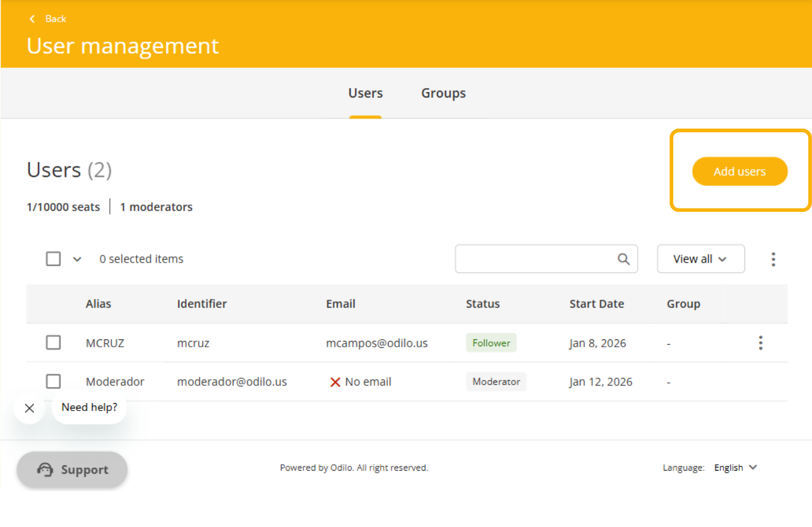Select the Moderador user checkbox
812x527 pixels.
click(x=53, y=382)
